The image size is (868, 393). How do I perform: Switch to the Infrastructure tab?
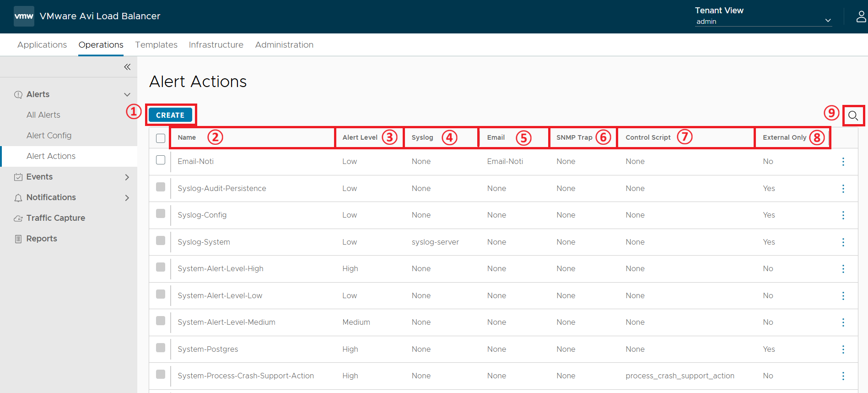pyautogui.click(x=216, y=45)
